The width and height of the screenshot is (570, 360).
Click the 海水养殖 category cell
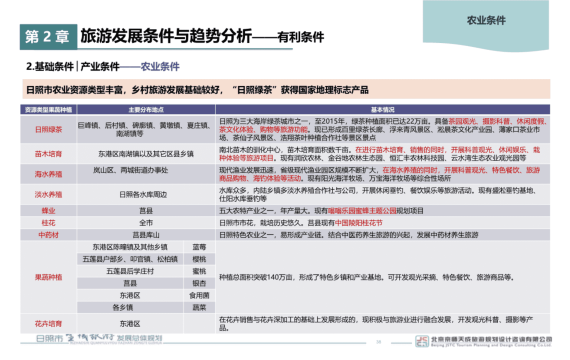[48, 174]
